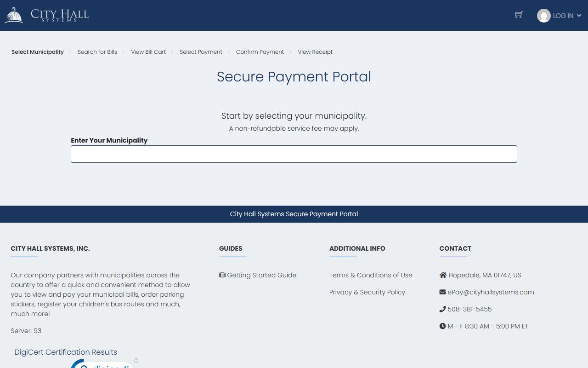
Task: Go to Search for Bills step
Action: (x=97, y=52)
